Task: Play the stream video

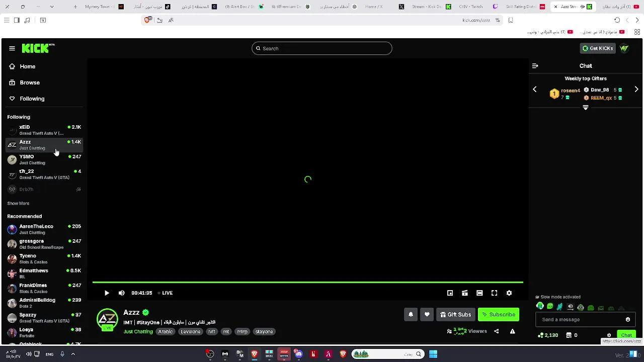Action: click(x=107, y=293)
